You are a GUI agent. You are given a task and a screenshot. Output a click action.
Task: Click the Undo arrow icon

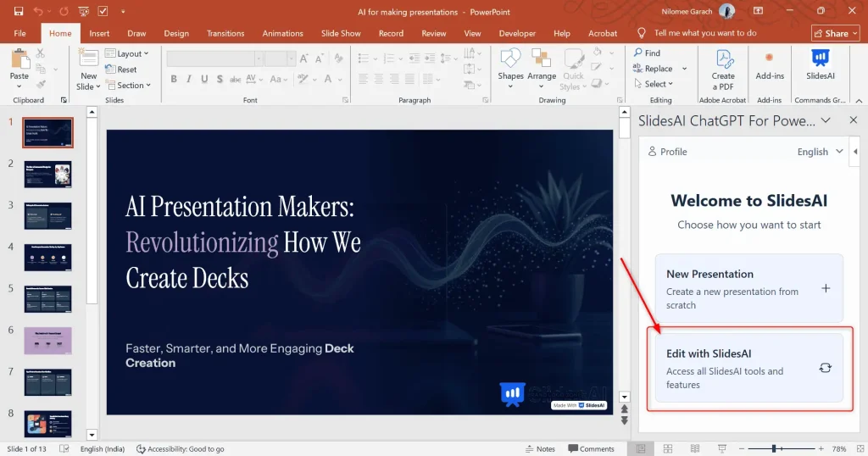(x=37, y=11)
